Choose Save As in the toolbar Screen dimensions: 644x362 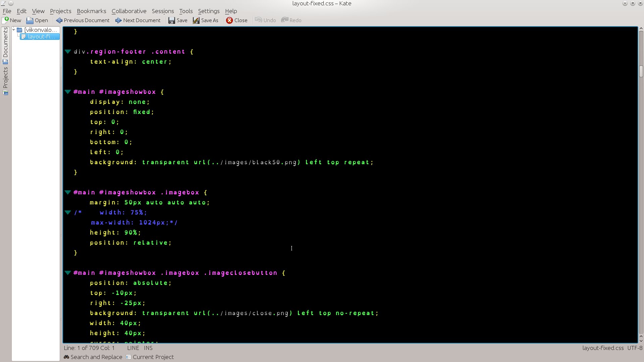pos(206,20)
